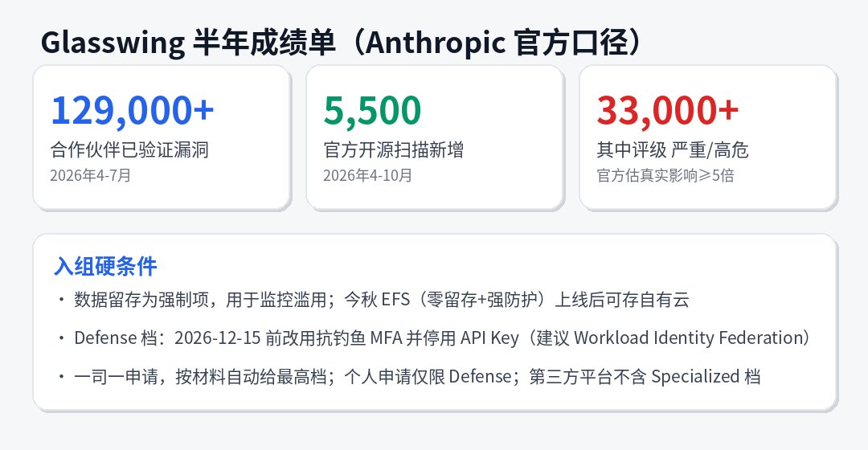Click the 官方开源扫描新增 label

(x=394, y=150)
